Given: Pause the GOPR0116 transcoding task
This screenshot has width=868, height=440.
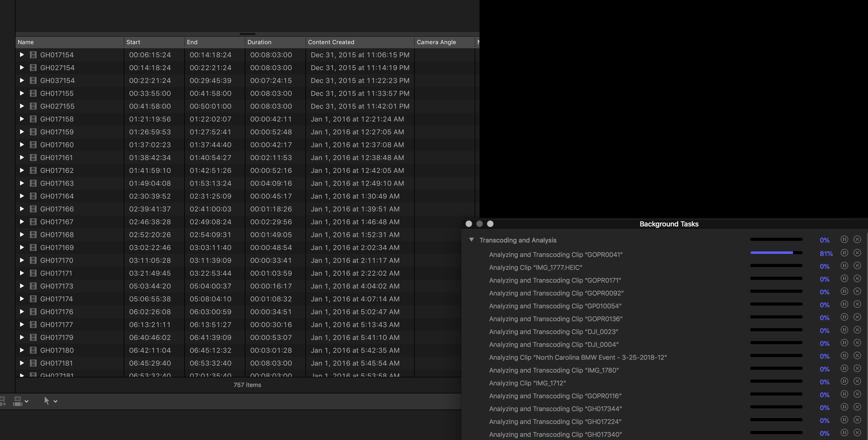Looking at the screenshot, I should coord(844,394).
